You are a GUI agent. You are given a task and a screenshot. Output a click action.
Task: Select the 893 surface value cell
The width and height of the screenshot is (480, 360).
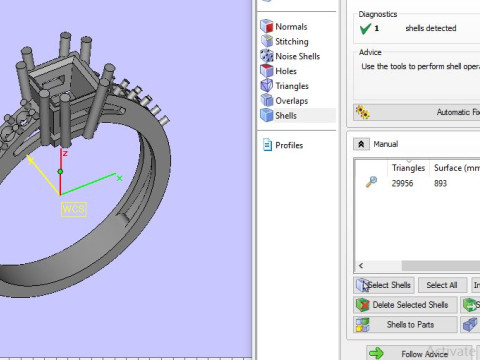[x=440, y=183]
